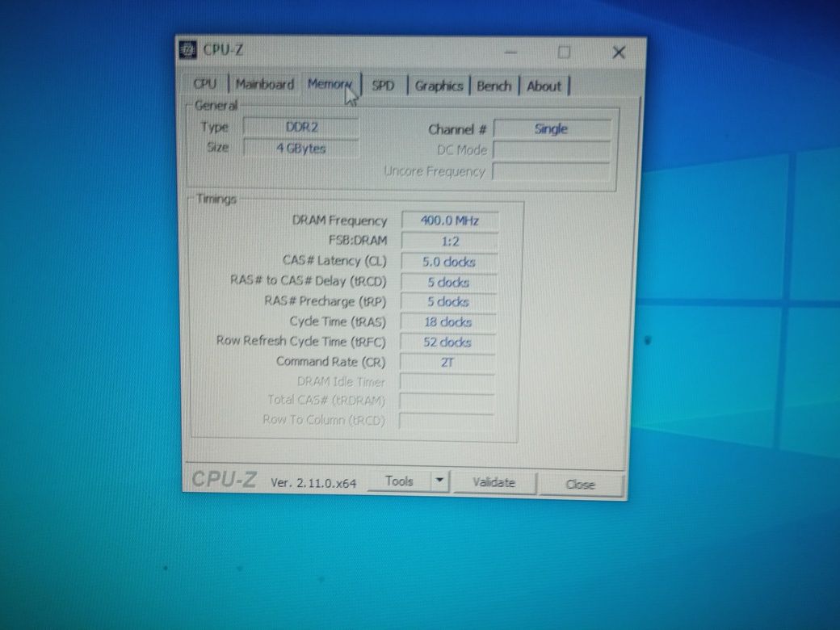Screen dimensions: 840x630
Task: Click the RAS# Precharge tRP value field
Action: (x=448, y=301)
